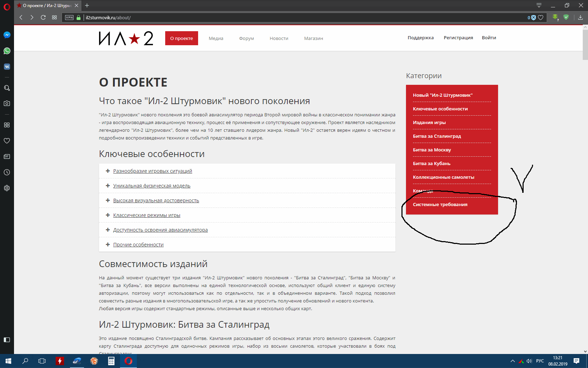This screenshot has width=588, height=368.
Task: Reload the page with the refresh icon
Action: pyautogui.click(x=43, y=18)
